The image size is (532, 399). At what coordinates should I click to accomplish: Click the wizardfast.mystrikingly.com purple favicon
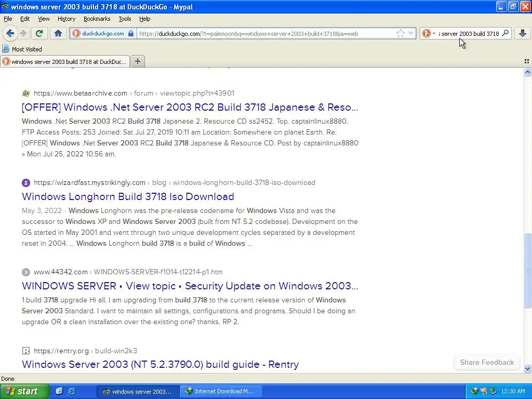pyautogui.click(x=26, y=182)
